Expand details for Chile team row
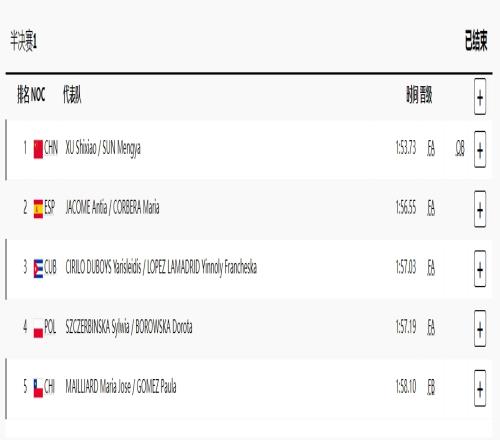Viewport: 500px width, 440px height. (480, 388)
